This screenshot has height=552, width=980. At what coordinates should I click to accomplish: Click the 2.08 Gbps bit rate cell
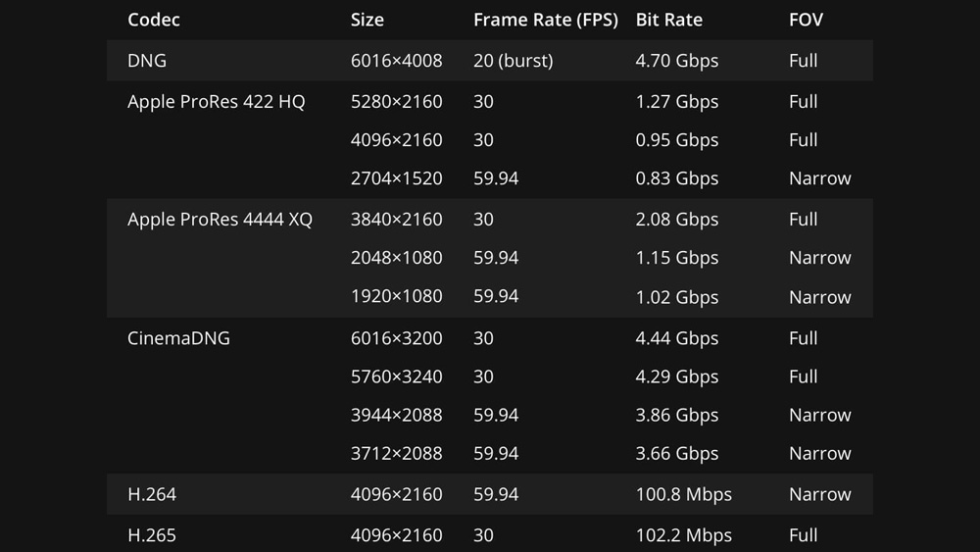677,220
